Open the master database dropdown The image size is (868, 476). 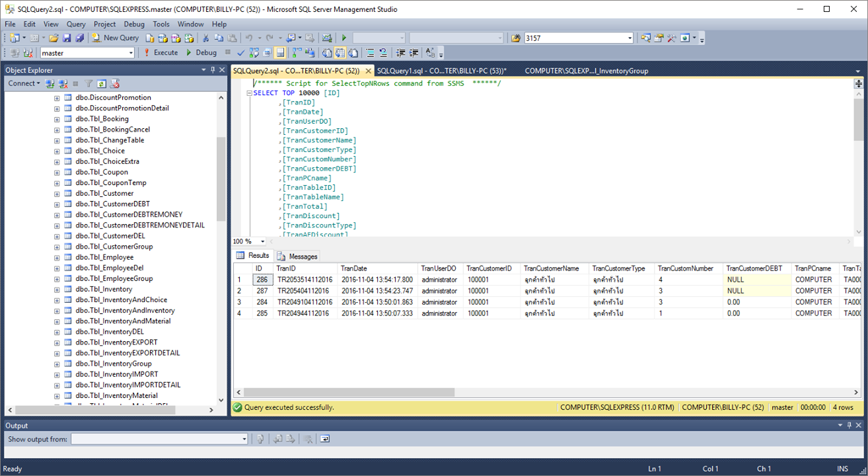pyautogui.click(x=131, y=53)
